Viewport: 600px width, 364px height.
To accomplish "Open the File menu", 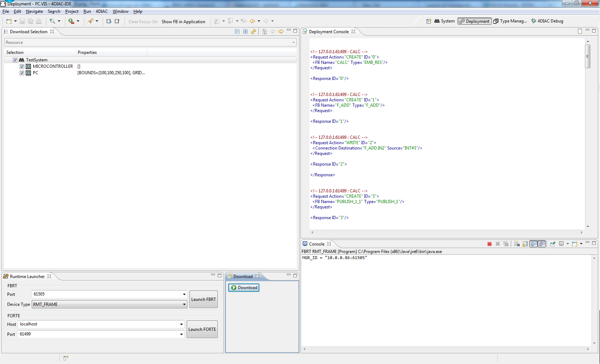I will [6, 11].
